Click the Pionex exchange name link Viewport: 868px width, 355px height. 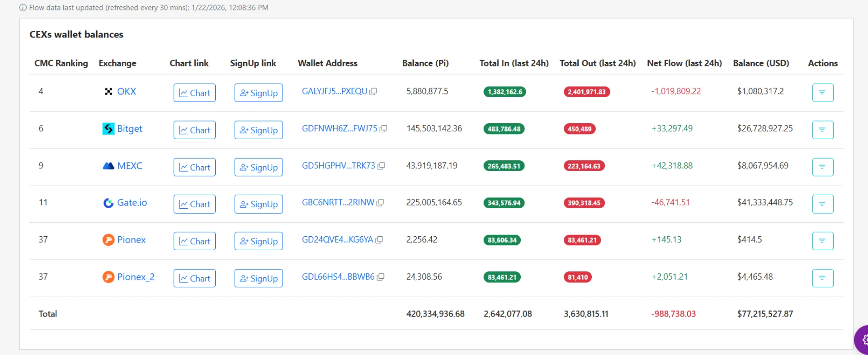(131, 240)
